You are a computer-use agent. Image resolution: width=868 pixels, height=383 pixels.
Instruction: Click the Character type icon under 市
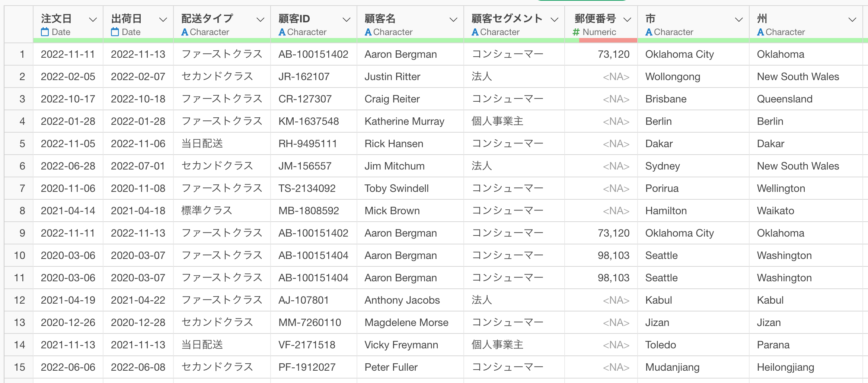coord(649,32)
